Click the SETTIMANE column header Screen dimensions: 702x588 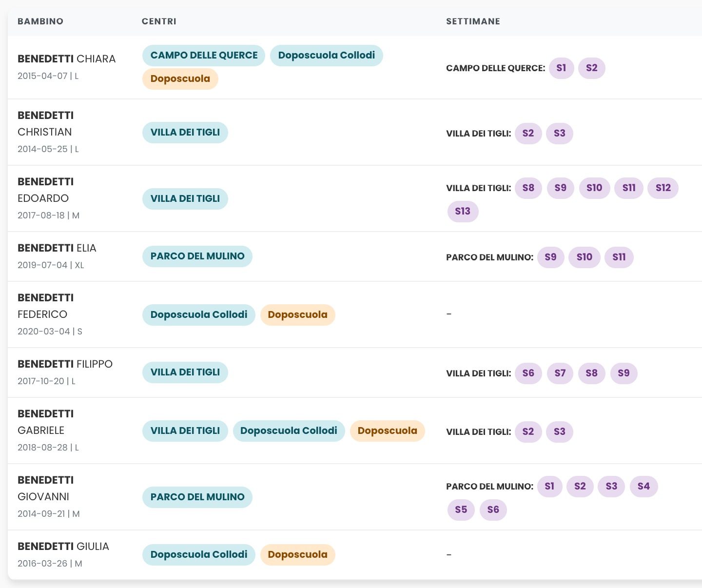pos(473,21)
